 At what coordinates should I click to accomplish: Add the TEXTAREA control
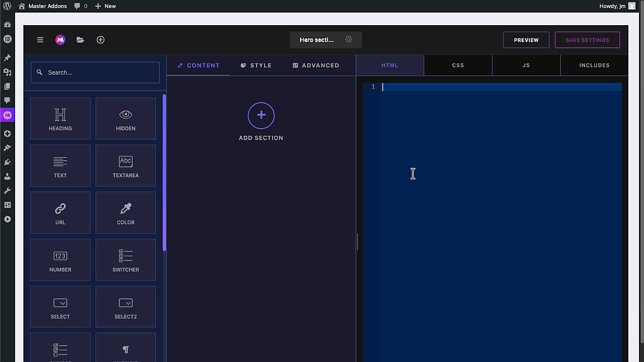click(126, 165)
